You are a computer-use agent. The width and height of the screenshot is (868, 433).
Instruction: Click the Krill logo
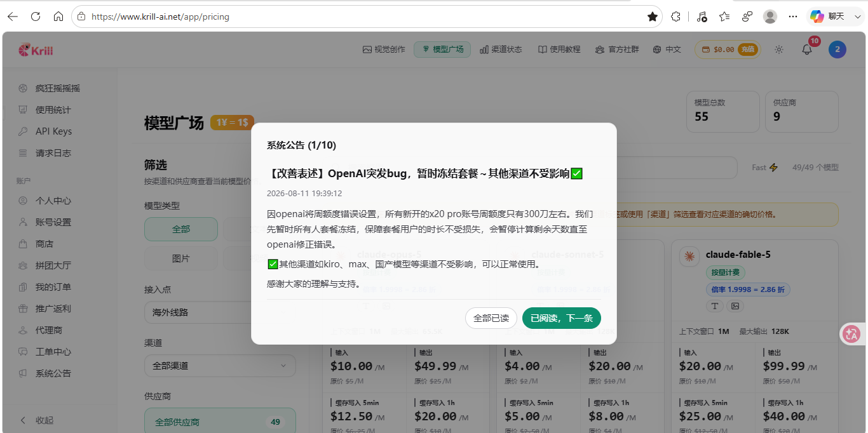[36, 50]
